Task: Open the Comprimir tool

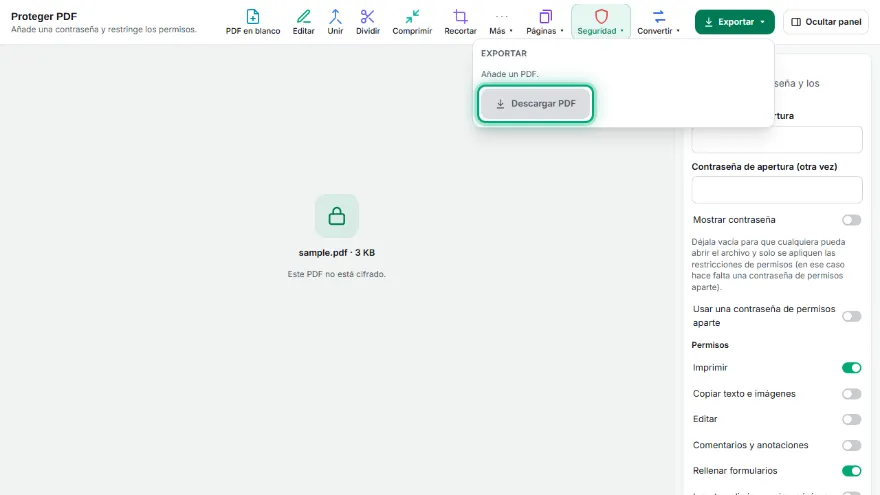Action: pyautogui.click(x=412, y=22)
